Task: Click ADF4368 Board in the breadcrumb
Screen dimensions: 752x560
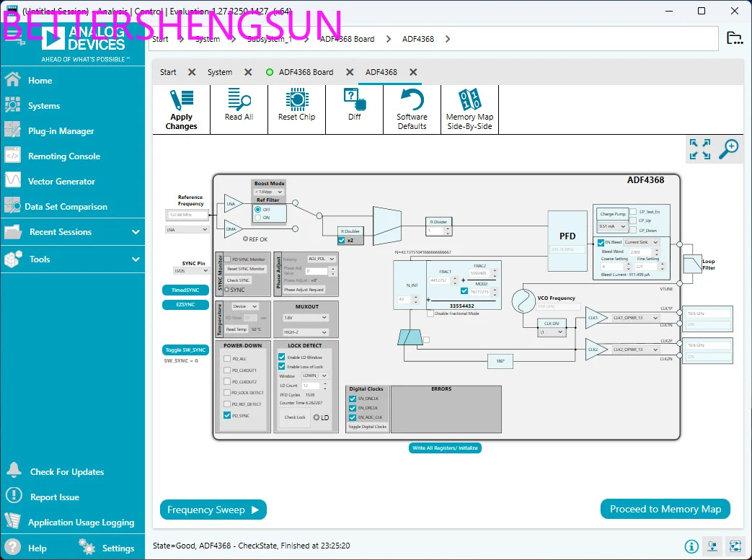Action: point(348,39)
